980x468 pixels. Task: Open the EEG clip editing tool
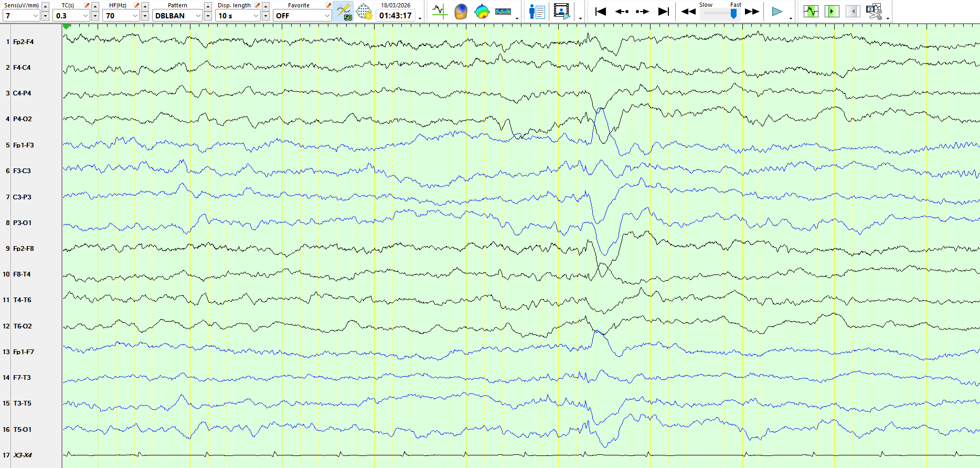(874, 11)
